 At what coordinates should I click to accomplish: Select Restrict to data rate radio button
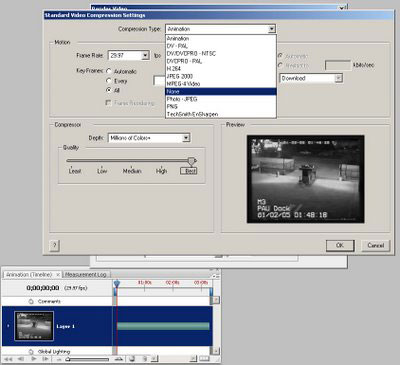coord(280,65)
